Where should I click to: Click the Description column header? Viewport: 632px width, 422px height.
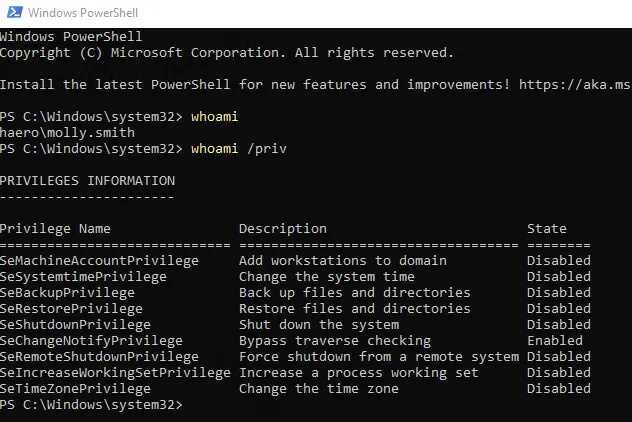point(283,229)
